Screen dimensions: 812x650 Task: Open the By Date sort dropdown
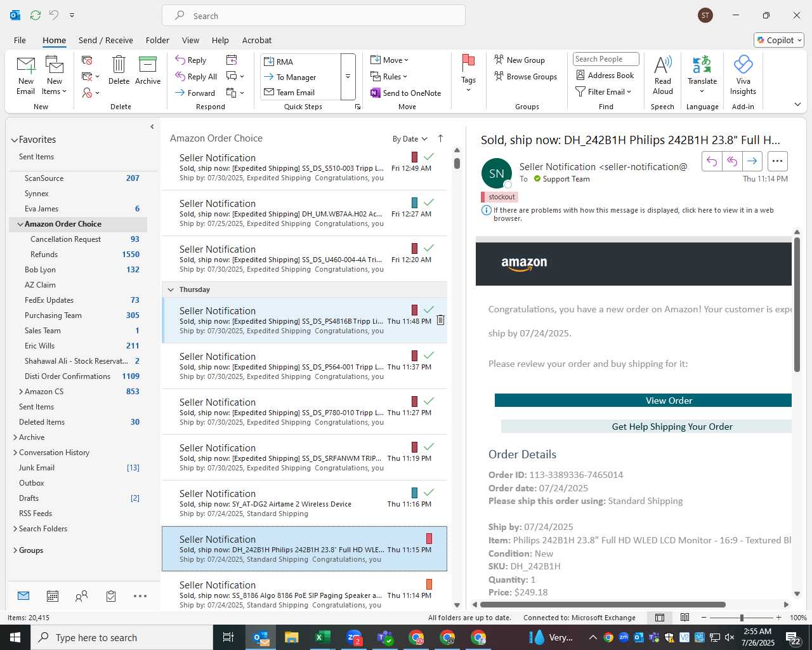pyautogui.click(x=410, y=139)
